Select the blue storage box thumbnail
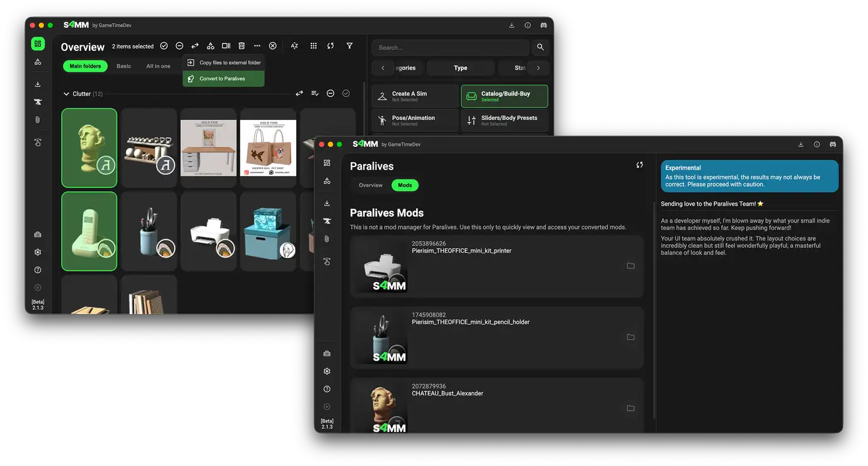This screenshot has height=466, width=868. coord(268,231)
